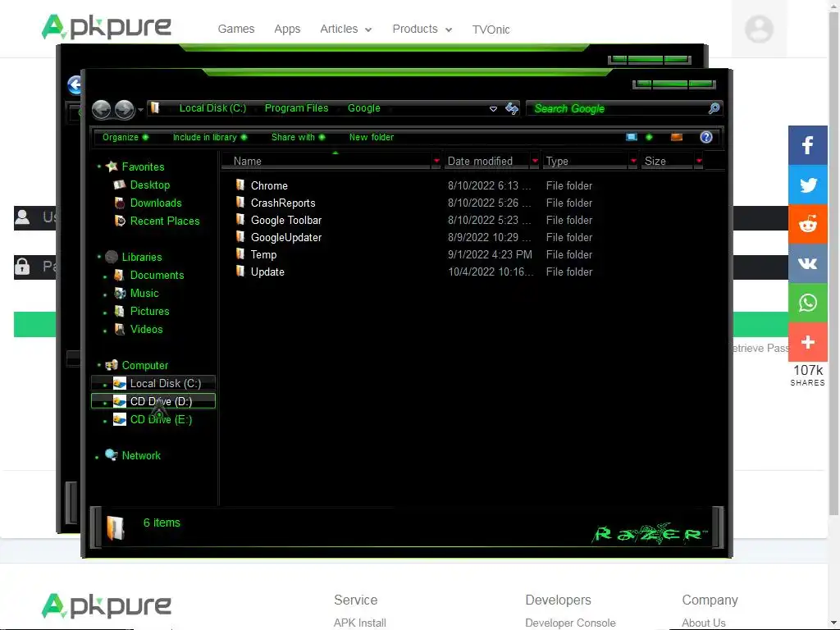This screenshot has height=630, width=840.
Task: Click the New folder button
Action: click(372, 137)
